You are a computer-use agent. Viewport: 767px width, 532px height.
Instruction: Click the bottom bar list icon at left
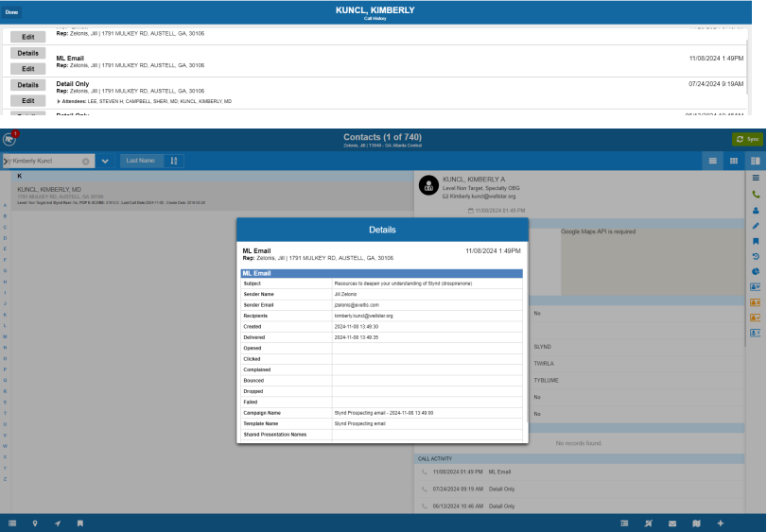(x=12, y=523)
